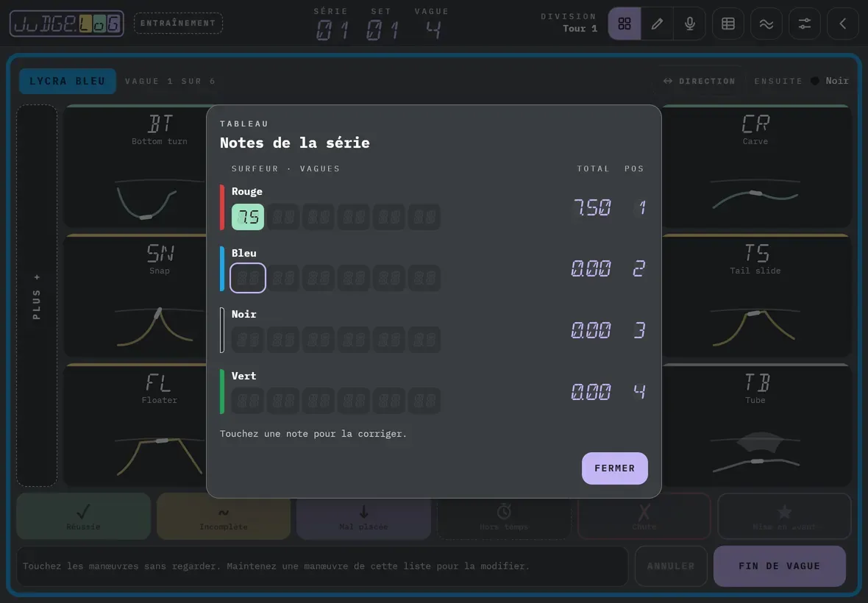Click the ENSUITE Noir next-surfer indicator
The height and width of the screenshot is (603, 868).
coord(801,81)
